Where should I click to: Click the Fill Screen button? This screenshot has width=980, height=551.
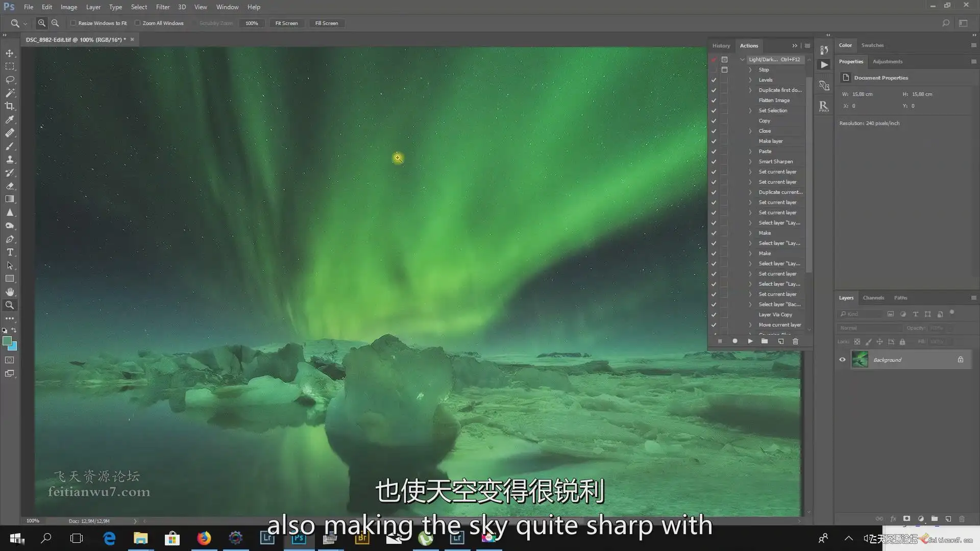[x=326, y=23]
